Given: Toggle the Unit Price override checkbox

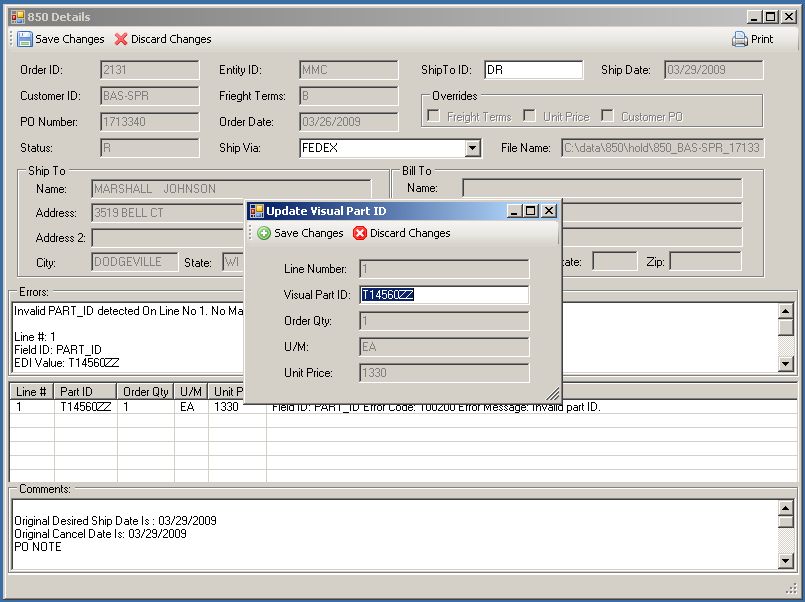Looking at the screenshot, I should click(529, 116).
